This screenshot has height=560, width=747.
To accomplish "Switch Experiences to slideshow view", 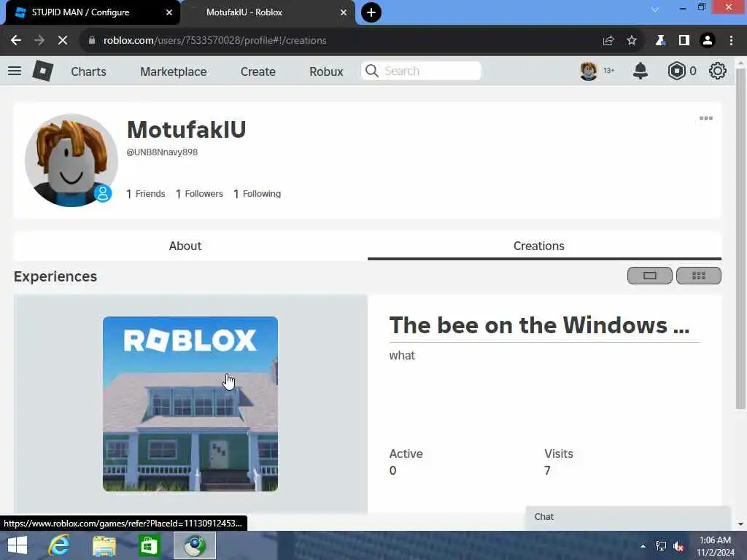I will 649,276.
